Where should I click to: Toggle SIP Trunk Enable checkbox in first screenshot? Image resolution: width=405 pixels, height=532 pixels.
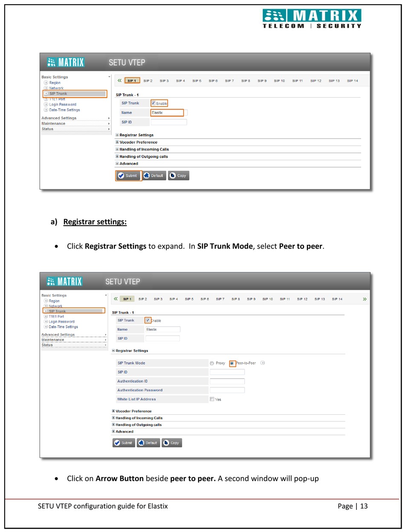pos(153,103)
